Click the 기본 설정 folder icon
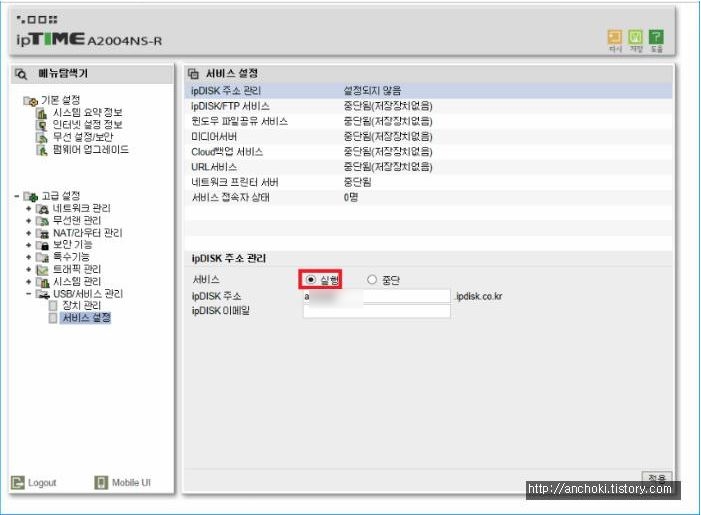 coord(30,101)
